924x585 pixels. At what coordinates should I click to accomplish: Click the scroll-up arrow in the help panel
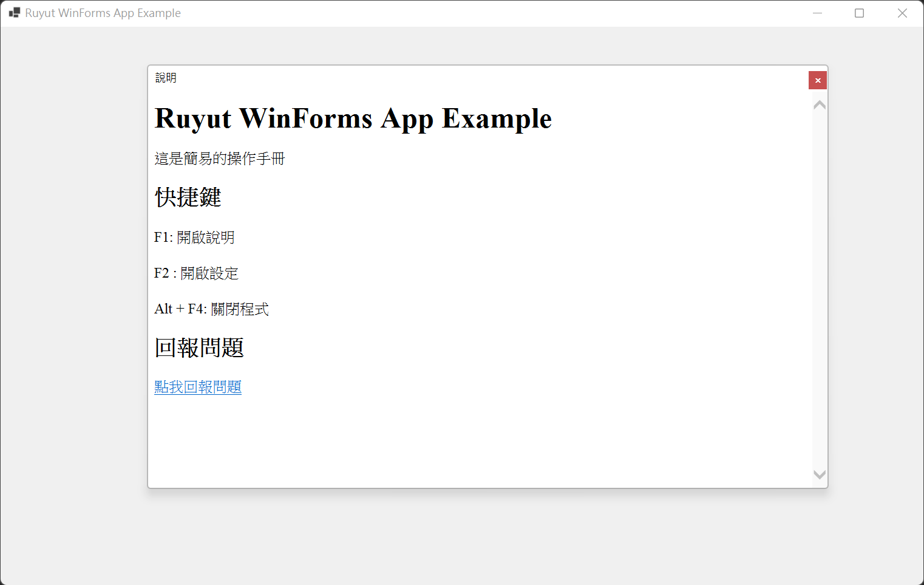820,105
